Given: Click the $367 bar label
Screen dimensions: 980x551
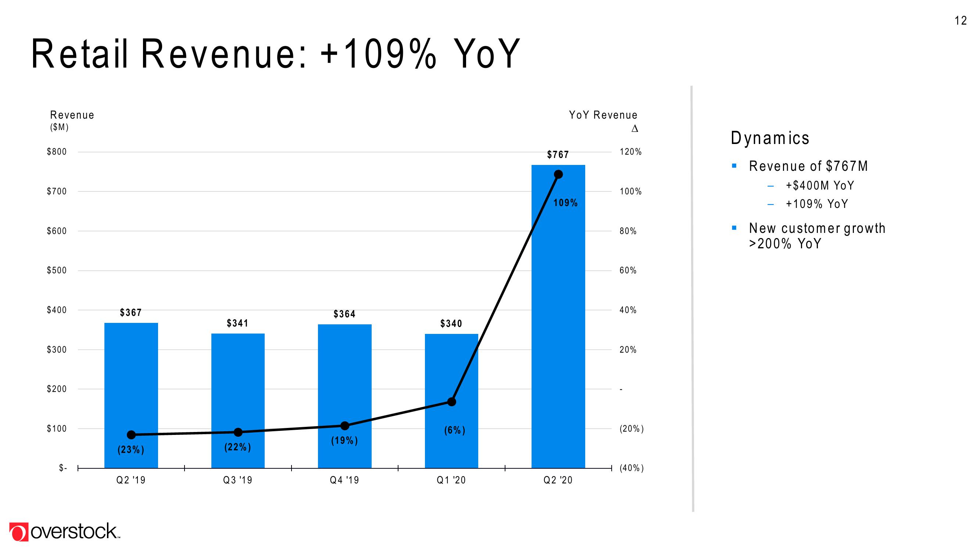Looking at the screenshot, I should pos(131,313).
